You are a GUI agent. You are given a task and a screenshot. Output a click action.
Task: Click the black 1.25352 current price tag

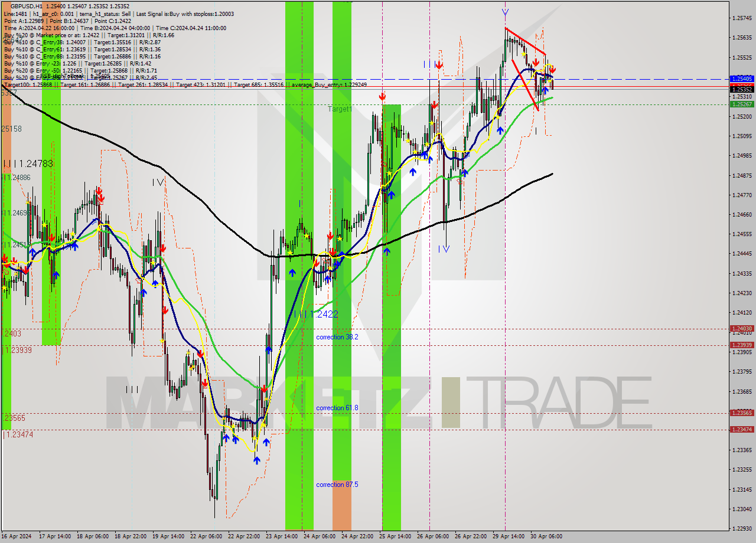[742, 89]
